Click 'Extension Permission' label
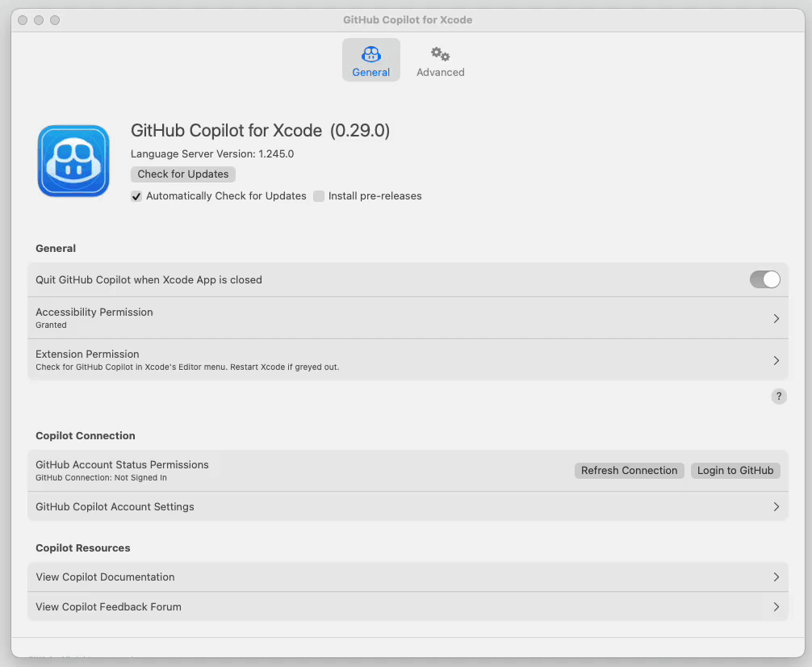 (87, 354)
